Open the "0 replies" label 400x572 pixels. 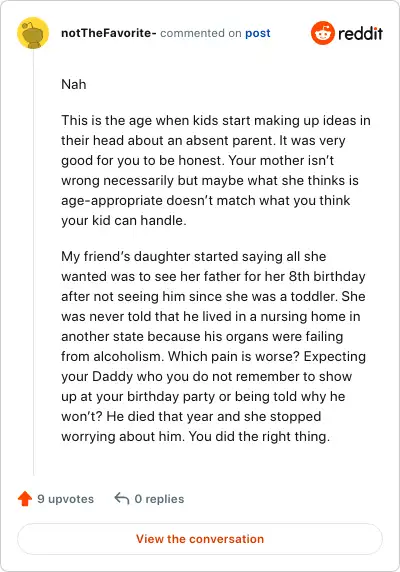159,499
